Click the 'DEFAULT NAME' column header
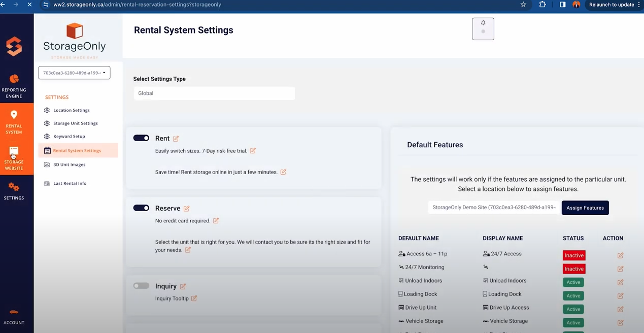Image resolution: width=644 pixels, height=333 pixels. coord(419,238)
